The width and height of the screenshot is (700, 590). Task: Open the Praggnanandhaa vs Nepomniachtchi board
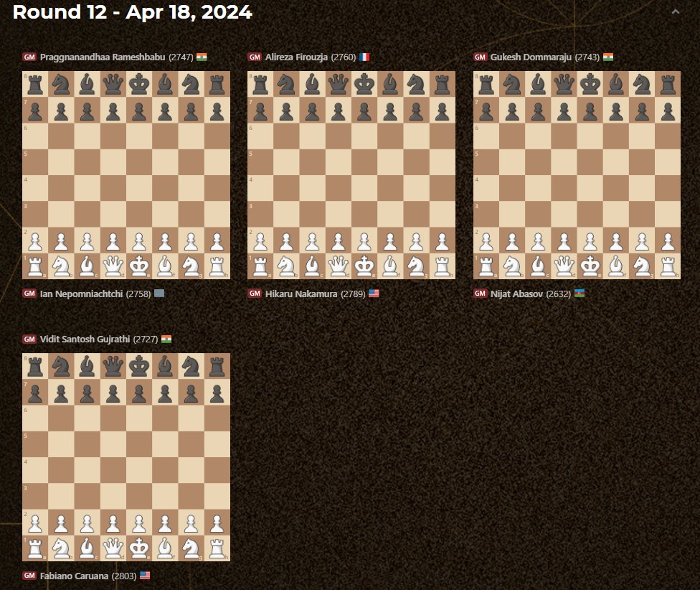pyautogui.click(x=126, y=175)
